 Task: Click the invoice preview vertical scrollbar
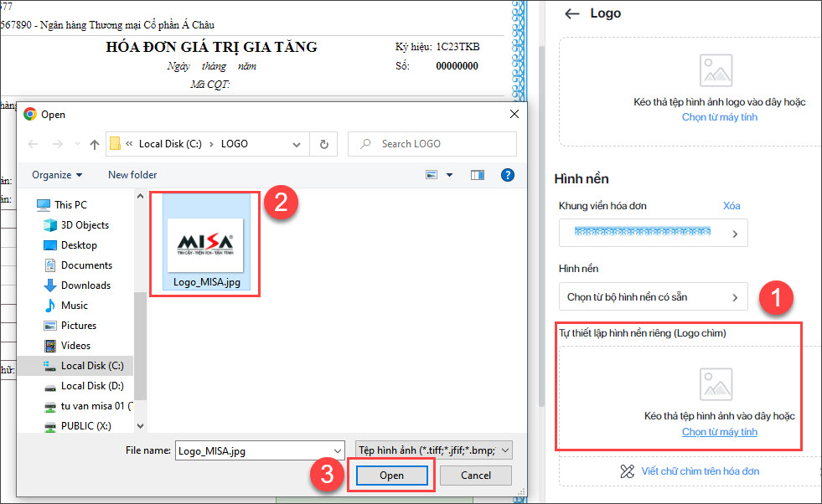[x=541, y=225]
